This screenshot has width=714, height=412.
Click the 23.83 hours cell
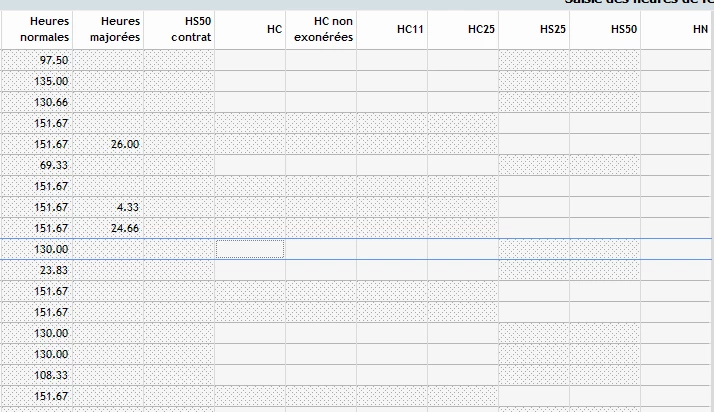(x=37, y=270)
